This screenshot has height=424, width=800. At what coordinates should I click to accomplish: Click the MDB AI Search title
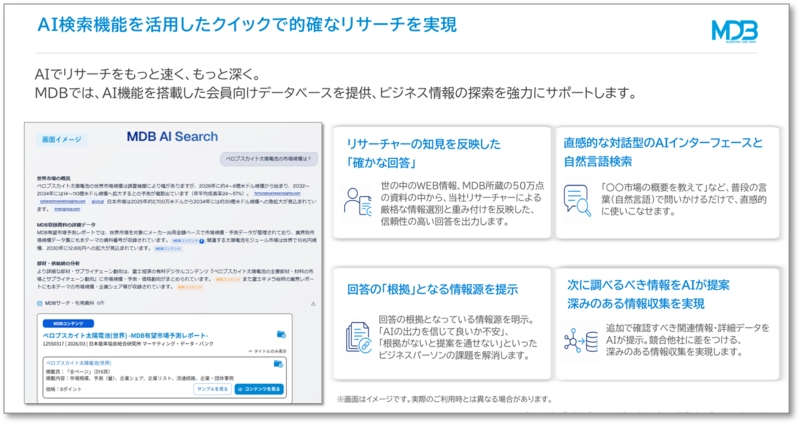(x=172, y=137)
